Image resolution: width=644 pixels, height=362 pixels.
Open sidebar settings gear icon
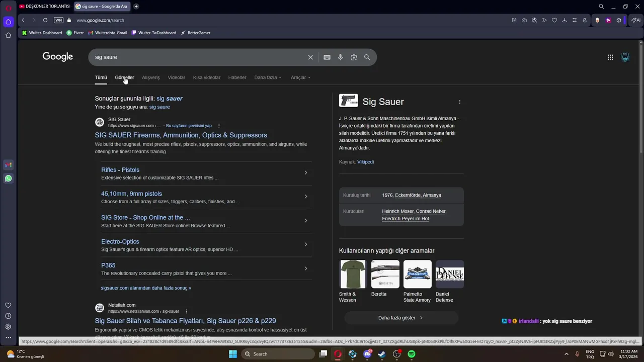[x=8, y=327]
